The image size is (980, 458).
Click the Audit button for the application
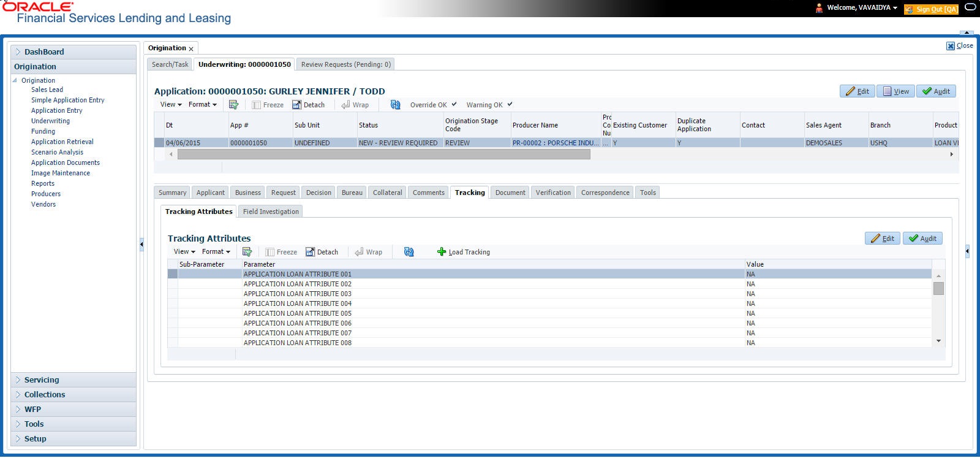[x=936, y=91]
